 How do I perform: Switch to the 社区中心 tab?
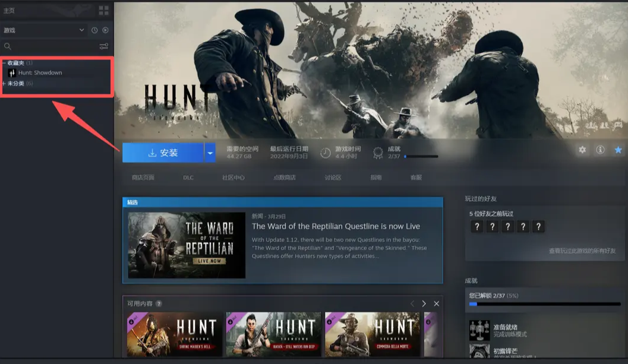pos(233,178)
